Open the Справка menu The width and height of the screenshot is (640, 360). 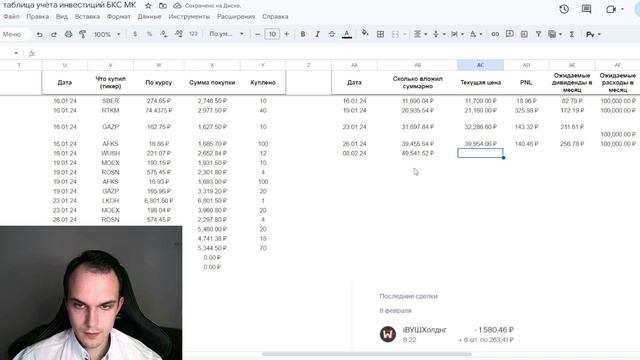(275, 17)
